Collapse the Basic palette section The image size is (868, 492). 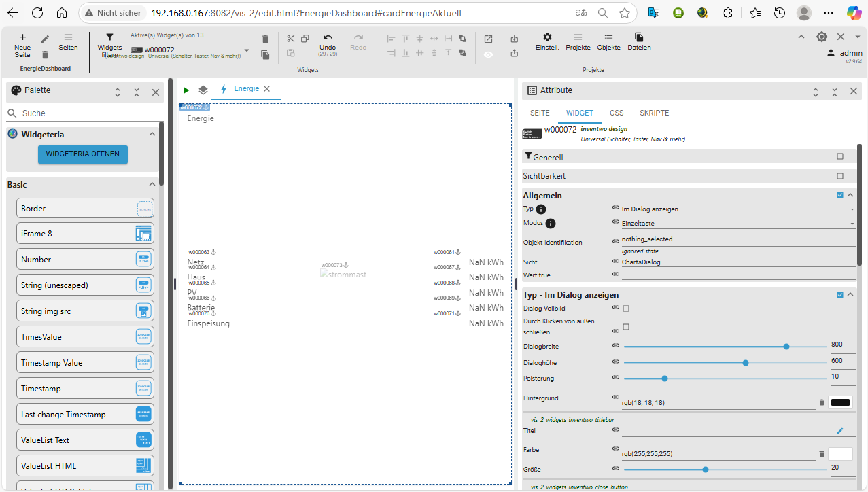152,184
